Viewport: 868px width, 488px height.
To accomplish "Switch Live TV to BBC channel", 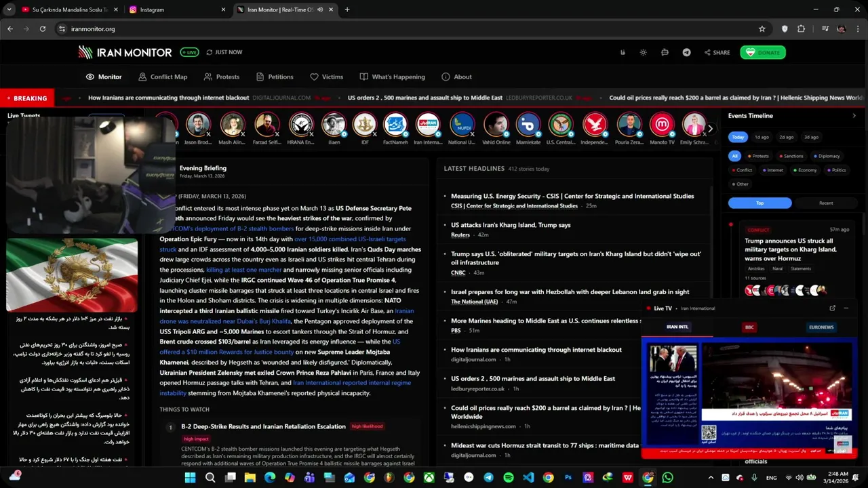I will [749, 327].
